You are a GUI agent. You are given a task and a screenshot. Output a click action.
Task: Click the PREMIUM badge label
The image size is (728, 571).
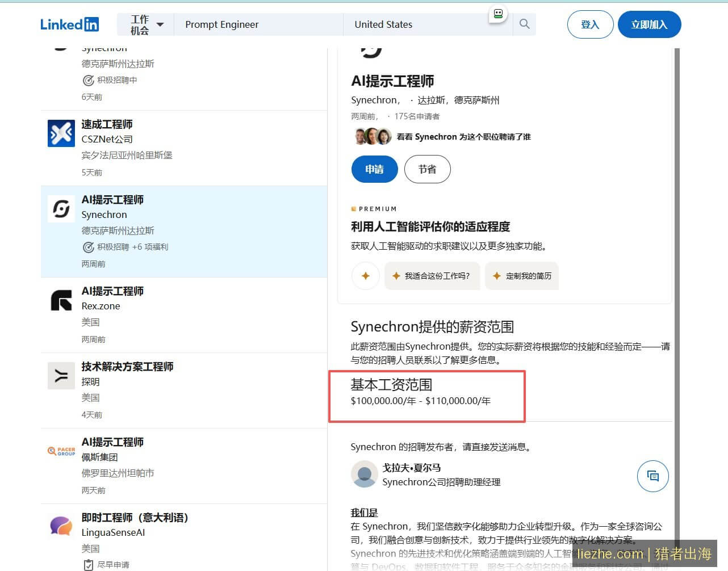coord(374,209)
